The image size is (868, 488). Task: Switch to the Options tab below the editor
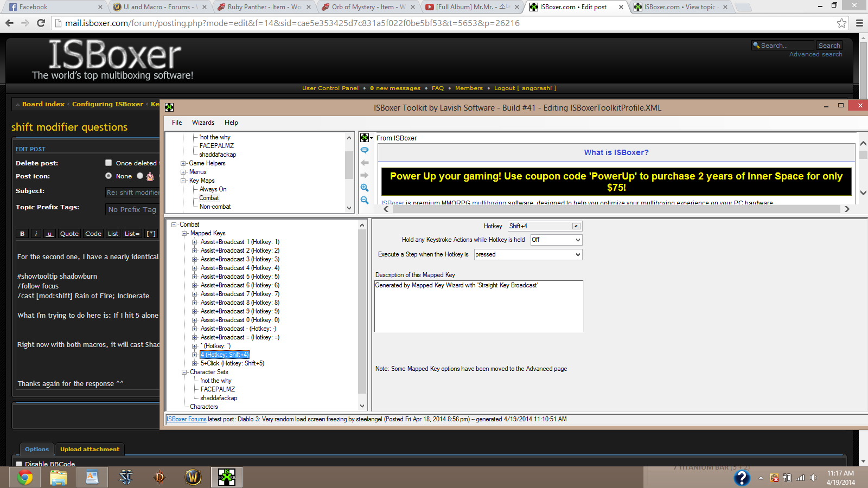point(36,449)
